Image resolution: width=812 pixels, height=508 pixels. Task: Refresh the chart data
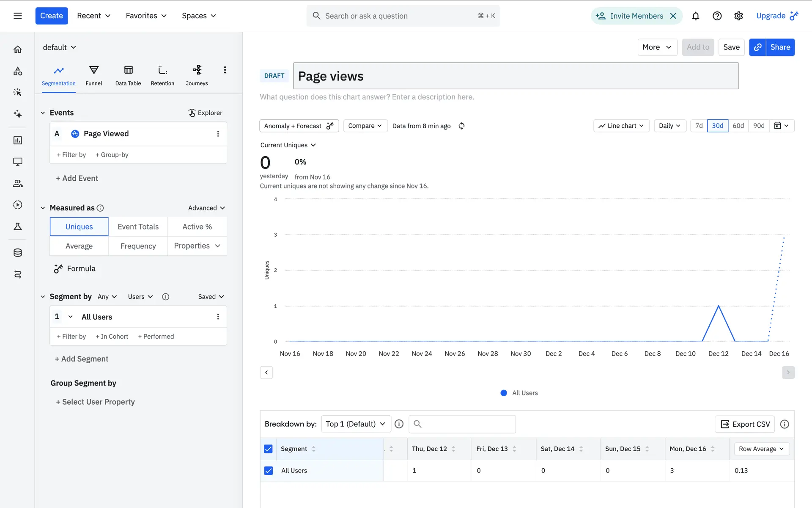click(461, 126)
